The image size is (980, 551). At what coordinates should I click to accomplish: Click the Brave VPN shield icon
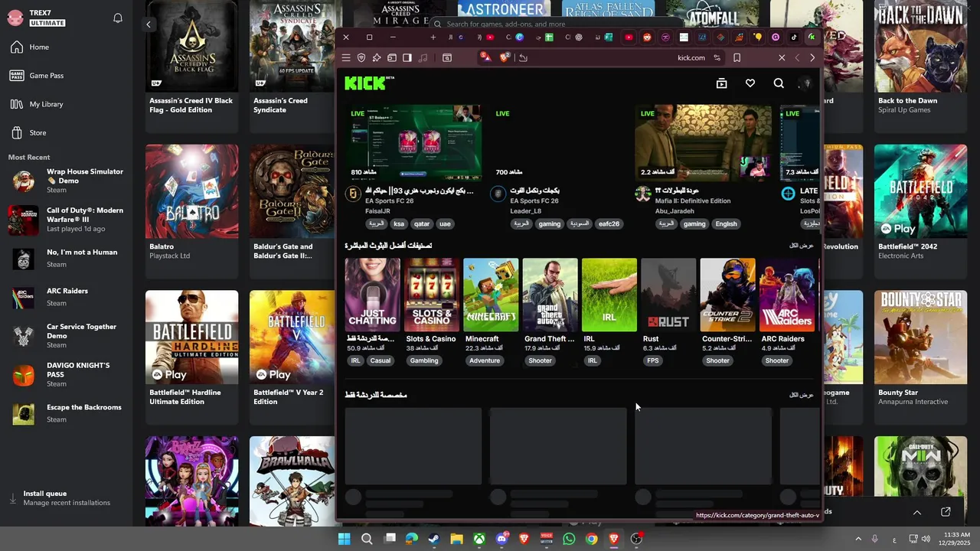click(x=361, y=57)
